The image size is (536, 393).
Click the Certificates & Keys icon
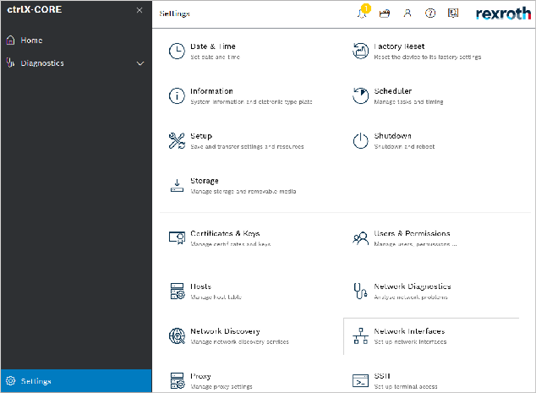pos(177,238)
